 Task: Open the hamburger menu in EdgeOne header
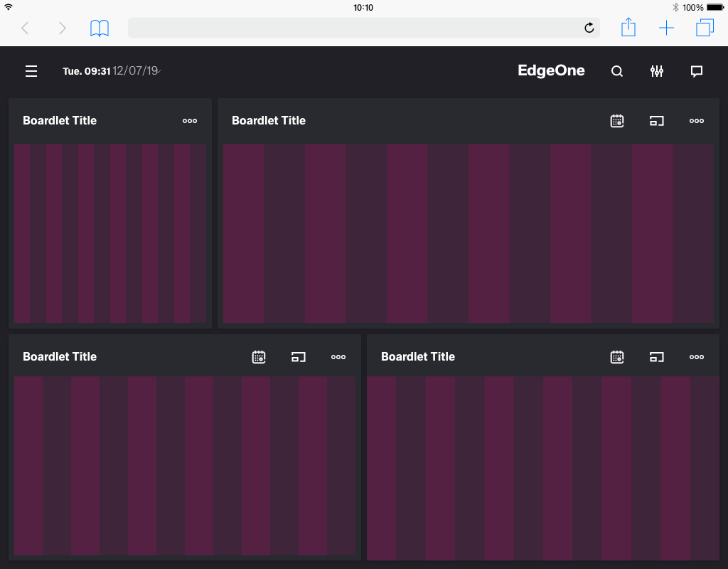tap(31, 71)
